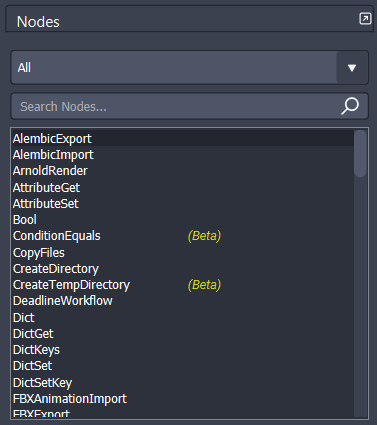Viewport: 377px width, 425px height.
Task: Pick the DictGet node
Action: click(183, 334)
